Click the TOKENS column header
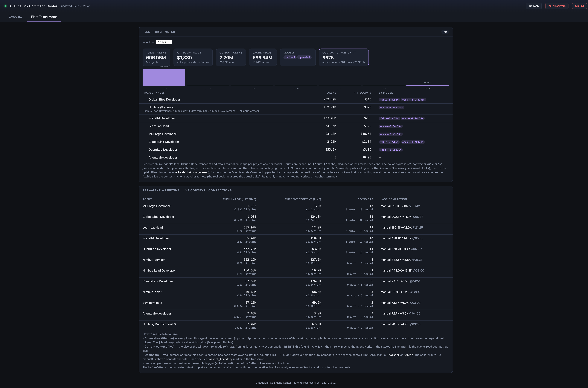The height and width of the screenshot is (388, 588). 331,93
